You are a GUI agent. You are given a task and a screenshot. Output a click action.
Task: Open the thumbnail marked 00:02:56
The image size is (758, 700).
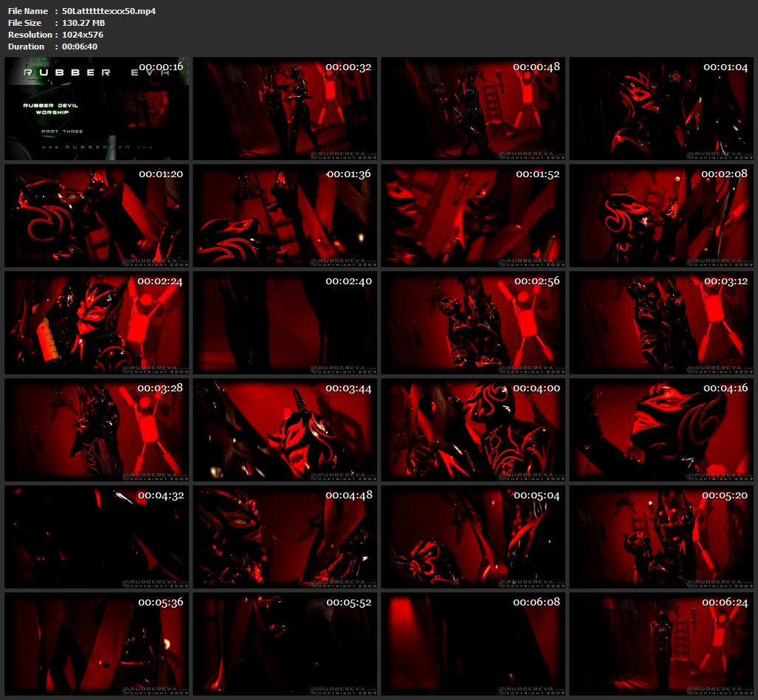click(473, 323)
